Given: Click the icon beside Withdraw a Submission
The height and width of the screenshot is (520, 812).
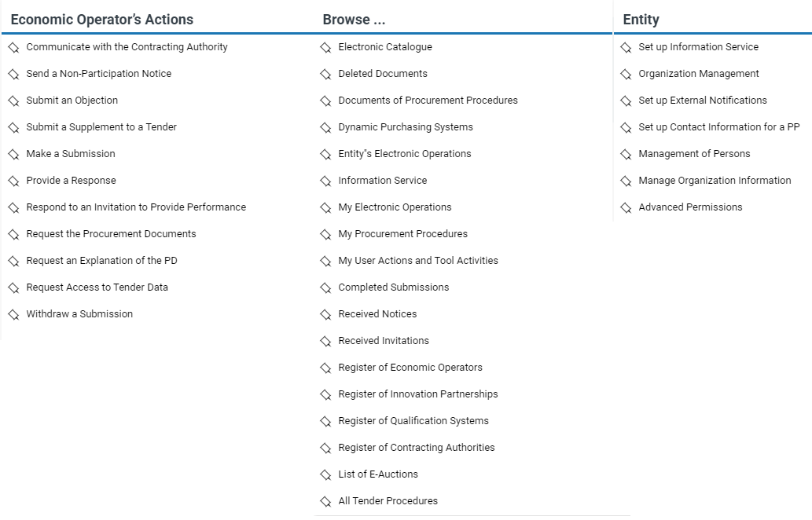Looking at the screenshot, I should (13, 315).
